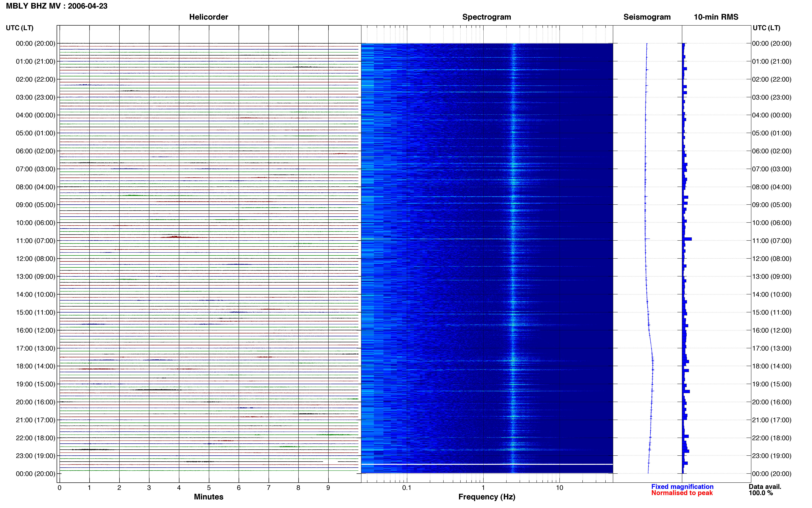This screenshot has width=812, height=508.
Task: Click the Seismogram panel heading
Action: (x=647, y=17)
